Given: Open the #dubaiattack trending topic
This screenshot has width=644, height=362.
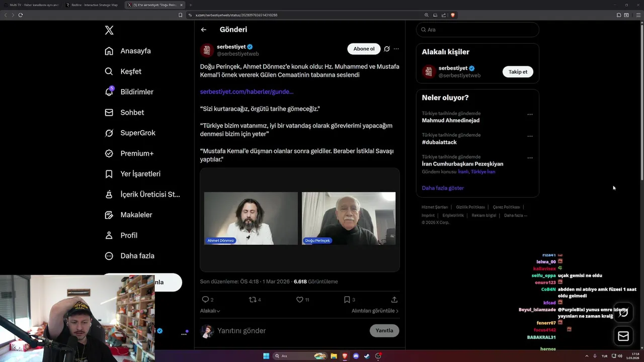Looking at the screenshot, I should (439, 142).
